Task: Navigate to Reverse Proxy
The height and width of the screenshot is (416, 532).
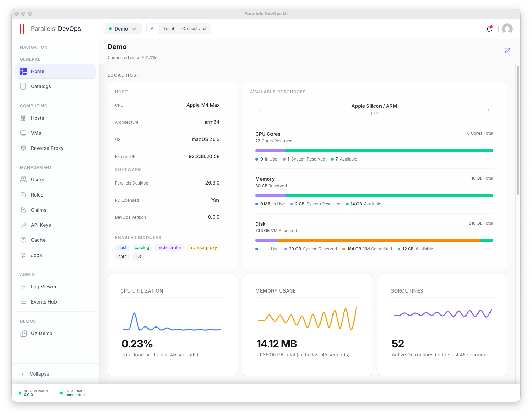Action: pyautogui.click(x=56, y=148)
